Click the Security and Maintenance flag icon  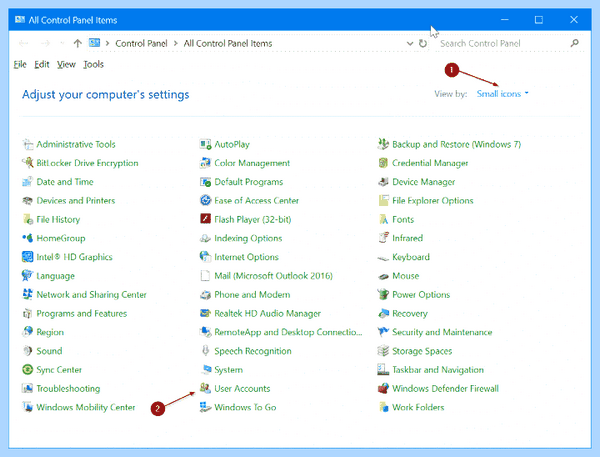click(383, 332)
